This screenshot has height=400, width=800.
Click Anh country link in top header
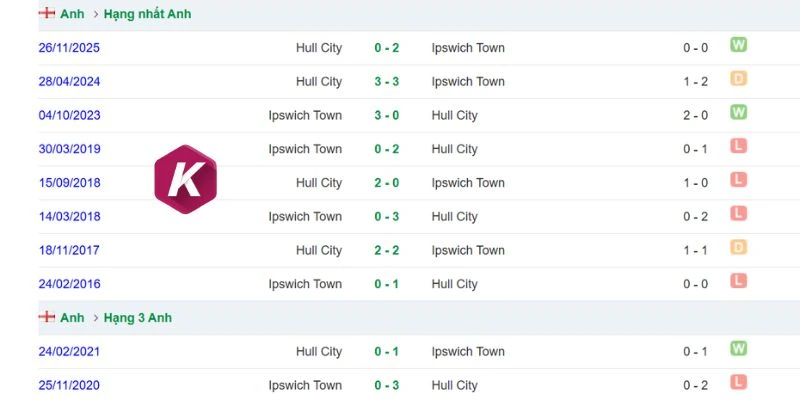pos(72,14)
